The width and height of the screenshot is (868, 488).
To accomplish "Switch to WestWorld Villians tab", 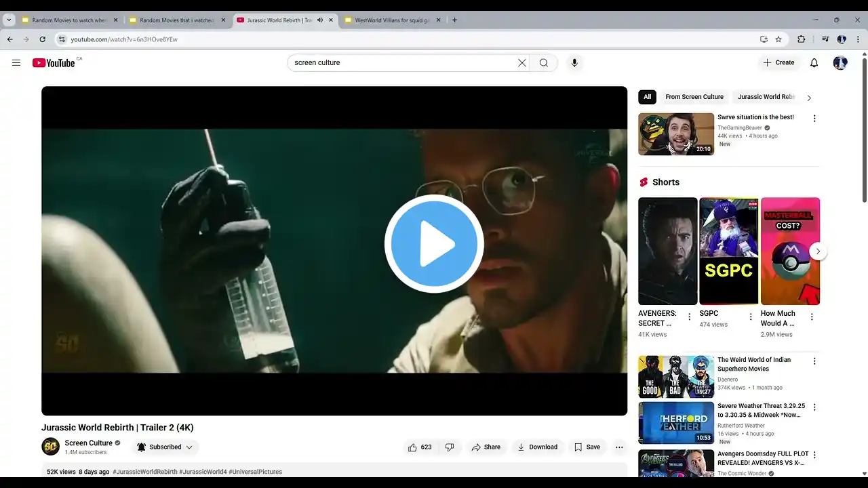I will click(x=393, y=20).
